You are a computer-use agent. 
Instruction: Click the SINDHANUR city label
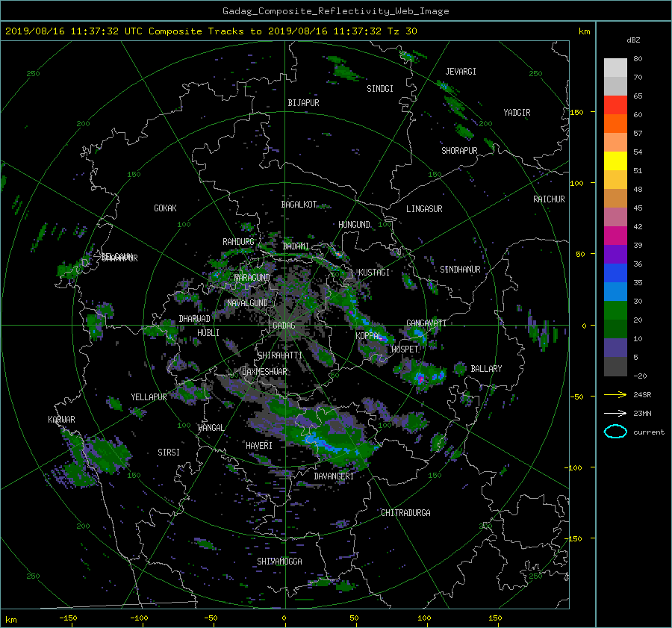[460, 270]
